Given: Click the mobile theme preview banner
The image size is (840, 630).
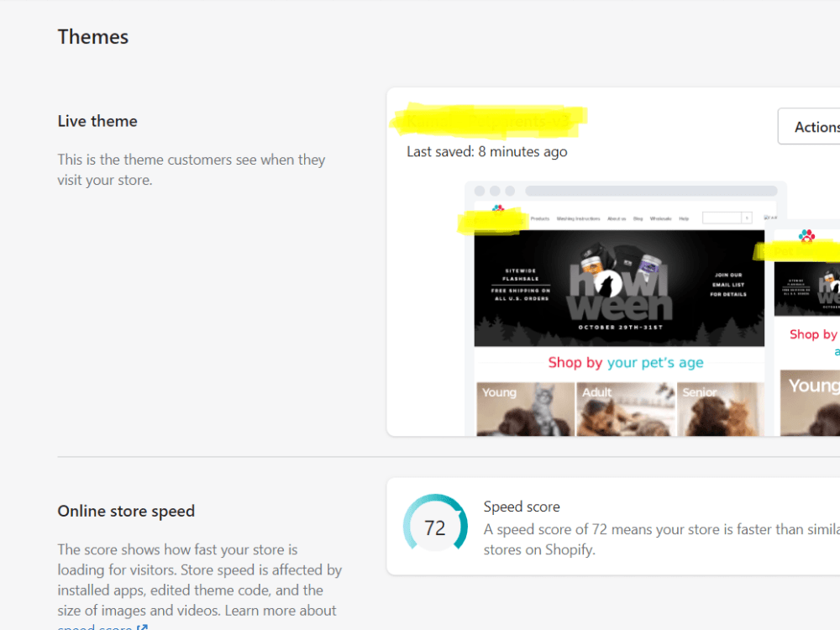Looking at the screenshot, I should pos(807,288).
